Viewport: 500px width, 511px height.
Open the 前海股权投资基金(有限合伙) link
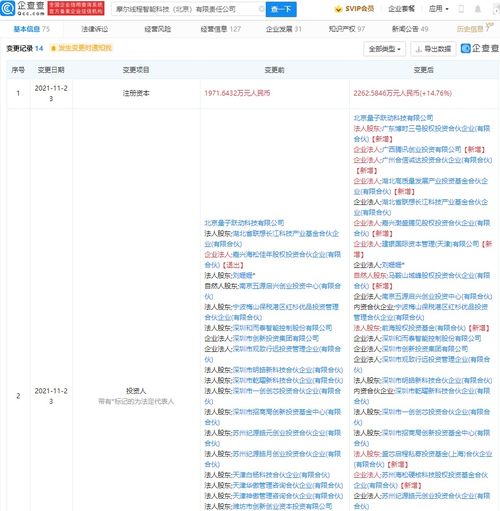pyautogui.click(x=424, y=328)
